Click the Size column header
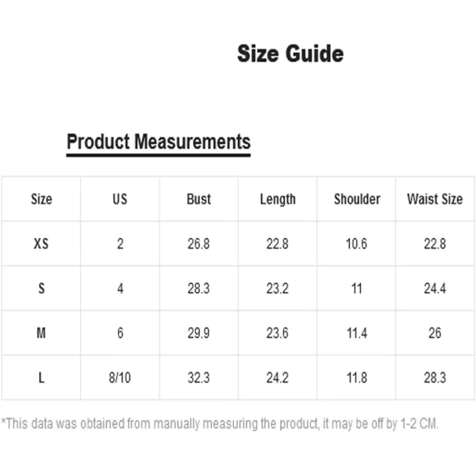 [x=41, y=199]
